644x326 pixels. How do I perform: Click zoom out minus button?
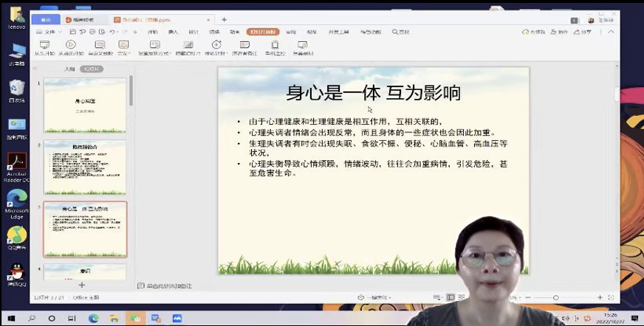[x=528, y=297]
